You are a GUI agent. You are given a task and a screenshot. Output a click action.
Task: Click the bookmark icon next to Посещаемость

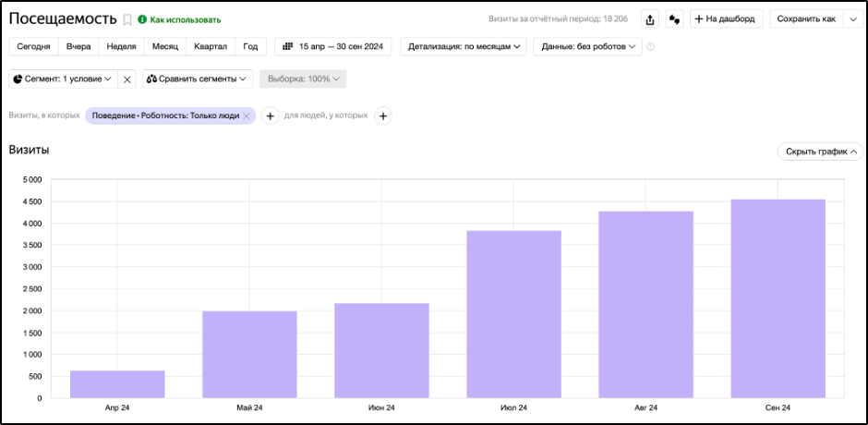pos(127,19)
